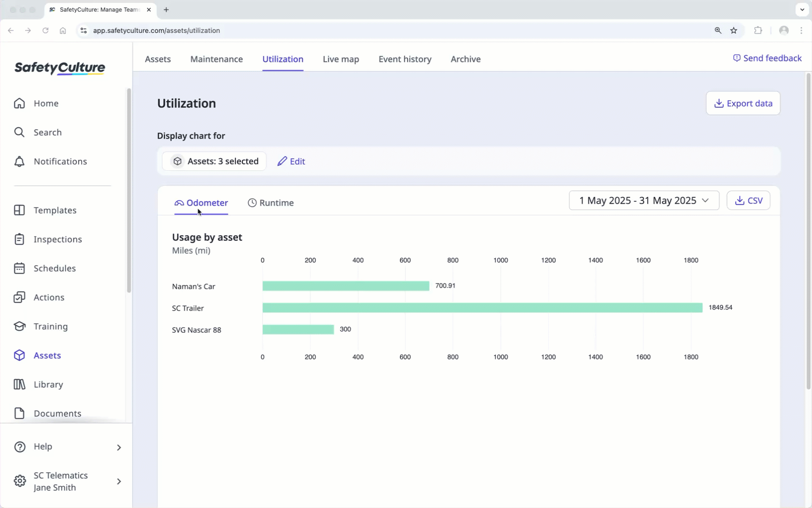Open the date range dropdown for May 2025
This screenshot has height=508, width=812.
click(x=644, y=200)
